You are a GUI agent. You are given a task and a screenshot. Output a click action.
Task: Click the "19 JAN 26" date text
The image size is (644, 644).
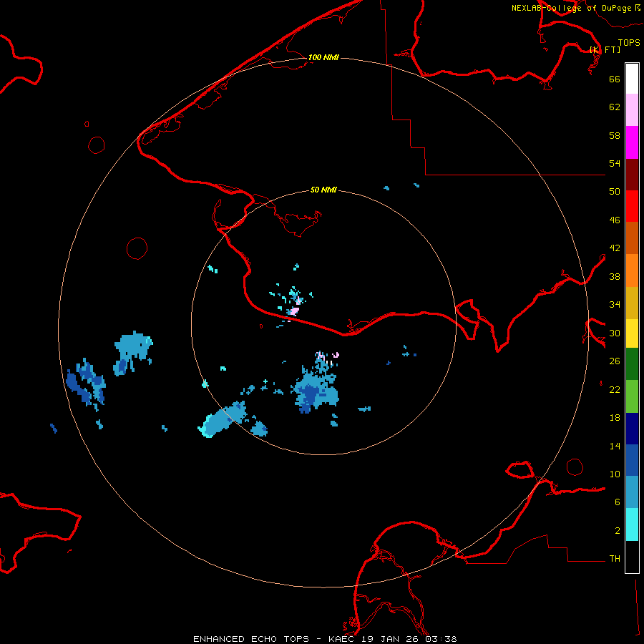(390, 639)
